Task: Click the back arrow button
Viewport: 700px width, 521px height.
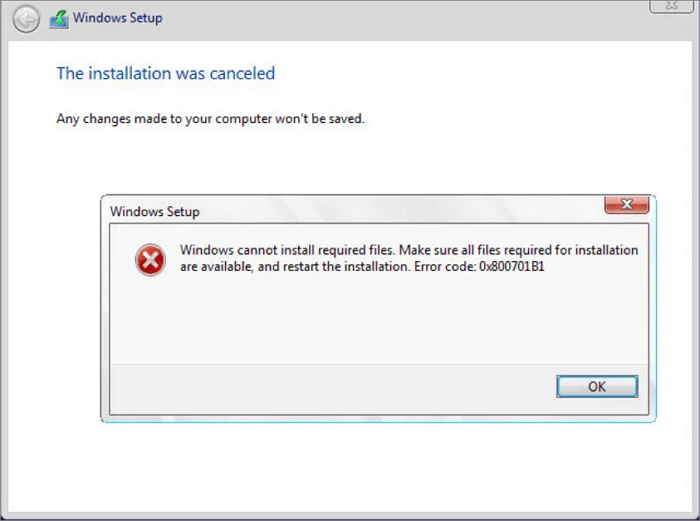Action: tap(26, 18)
